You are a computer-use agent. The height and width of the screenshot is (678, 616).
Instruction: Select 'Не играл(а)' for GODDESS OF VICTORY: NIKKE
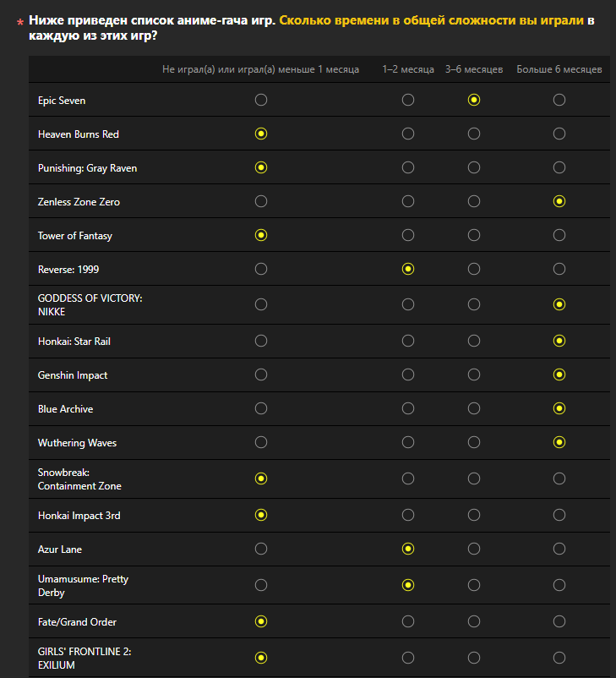point(260,304)
